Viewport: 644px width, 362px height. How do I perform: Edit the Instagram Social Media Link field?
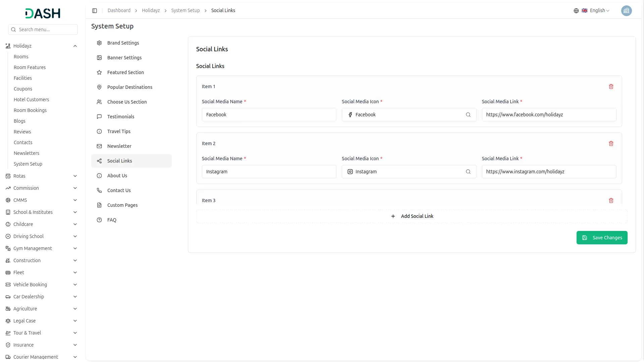pyautogui.click(x=549, y=172)
